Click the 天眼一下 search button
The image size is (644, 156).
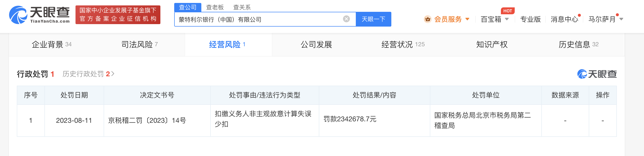(x=373, y=19)
